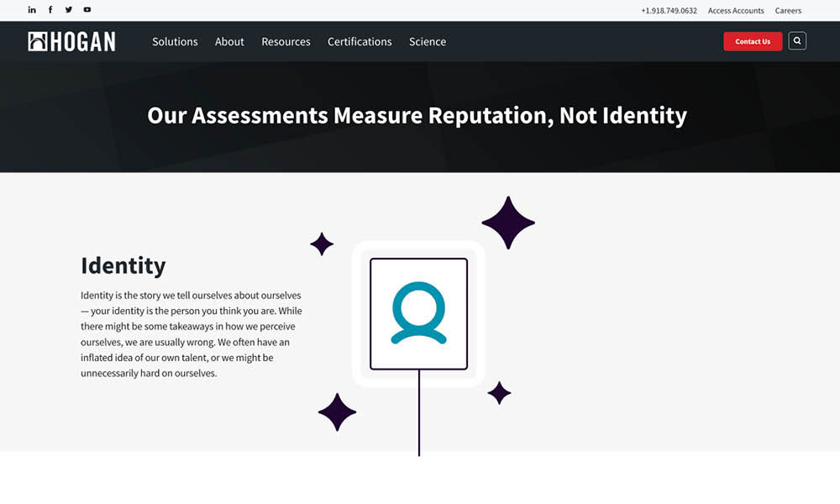Open Hogan's LinkedIn page icon
Screen dimensions: 840x504
[x=32, y=9]
